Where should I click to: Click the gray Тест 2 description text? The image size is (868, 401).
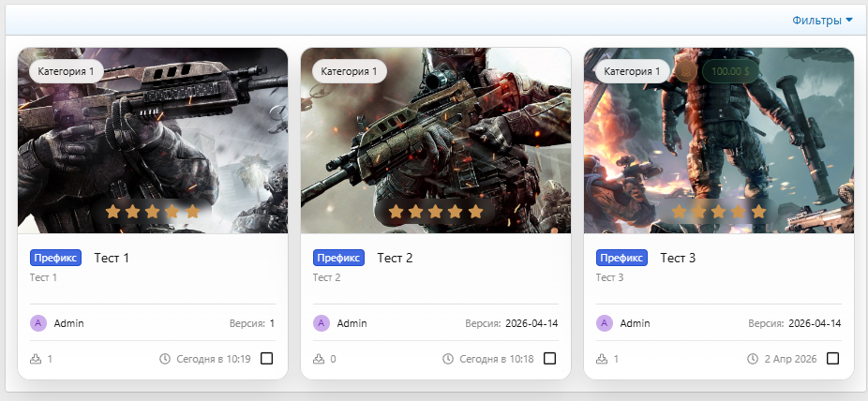pos(326,277)
